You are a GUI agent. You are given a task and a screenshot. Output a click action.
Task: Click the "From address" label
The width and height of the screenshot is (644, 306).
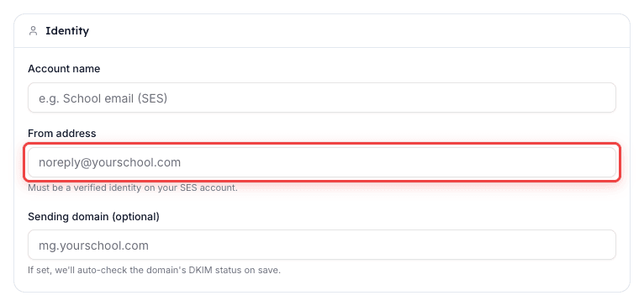pyautogui.click(x=62, y=134)
